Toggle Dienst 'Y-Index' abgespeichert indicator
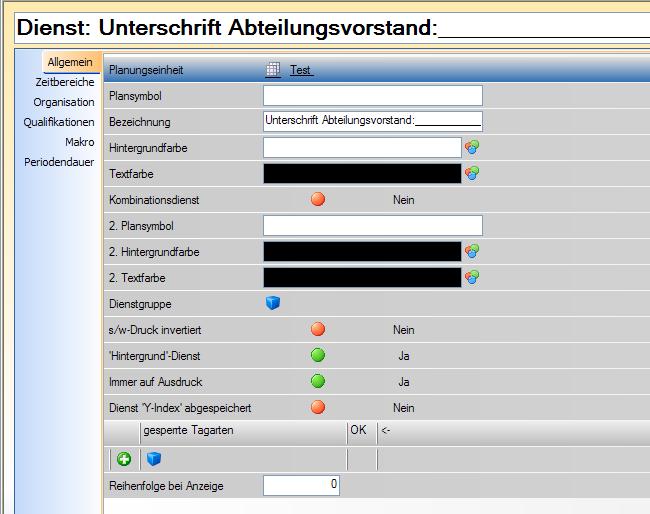650x514 pixels. point(318,407)
